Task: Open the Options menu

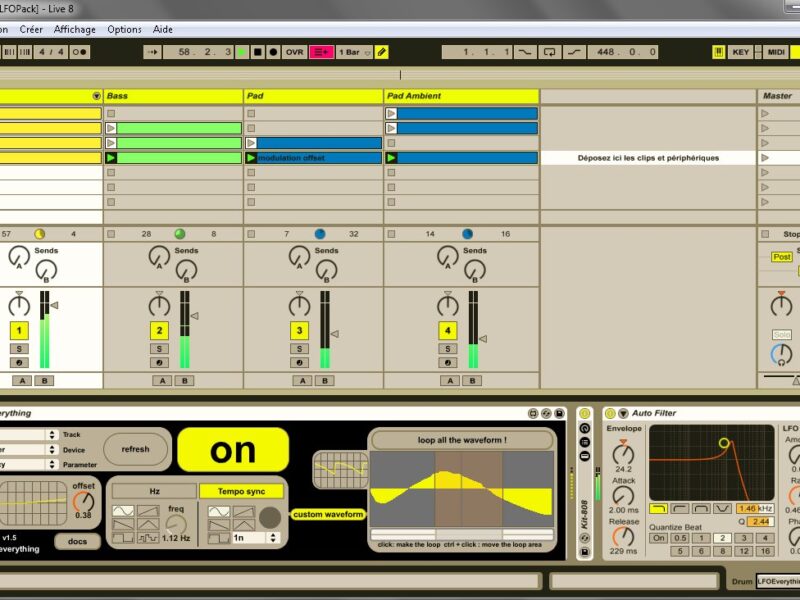Action: pos(124,30)
